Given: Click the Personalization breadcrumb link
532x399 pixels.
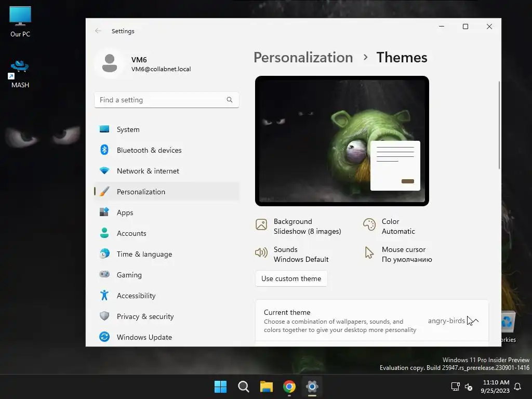Looking at the screenshot, I should coord(303,57).
